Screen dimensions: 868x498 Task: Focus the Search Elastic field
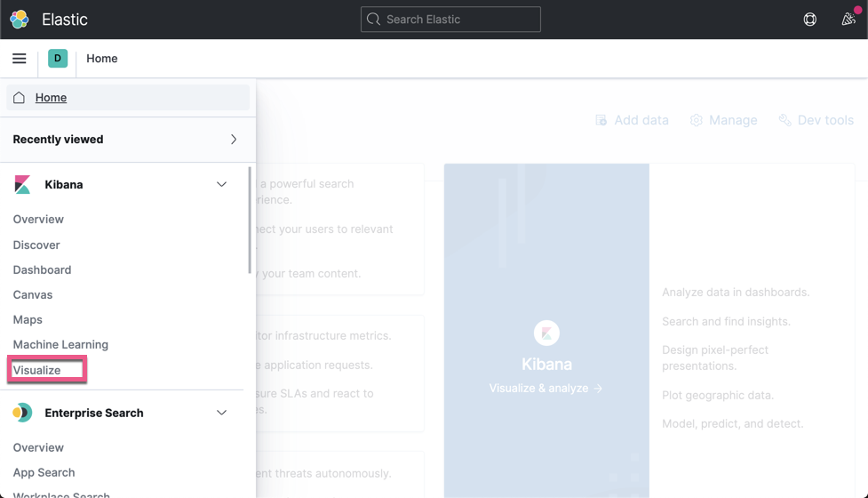tap(450, 20)
